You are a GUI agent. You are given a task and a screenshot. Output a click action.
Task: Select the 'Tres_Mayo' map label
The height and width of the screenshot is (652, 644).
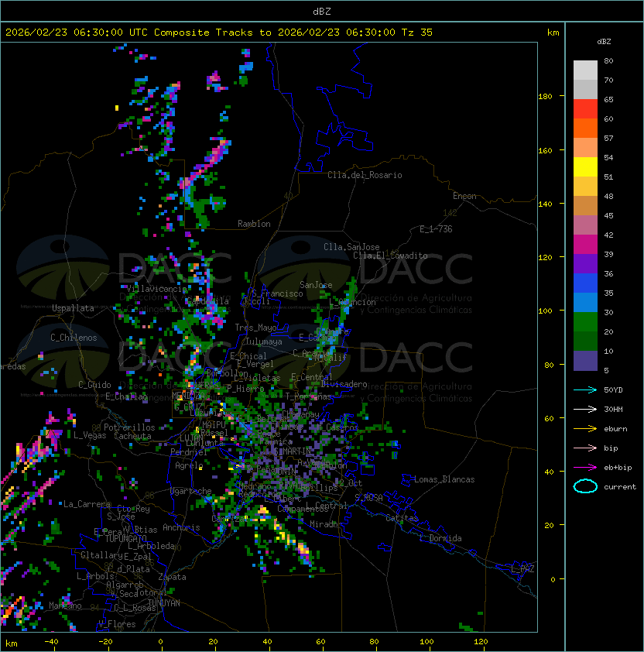point(255,328)
